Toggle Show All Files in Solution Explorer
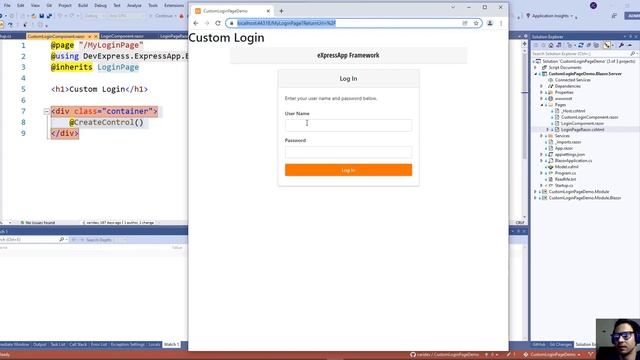The image size is (640, 360). (596, 45)
